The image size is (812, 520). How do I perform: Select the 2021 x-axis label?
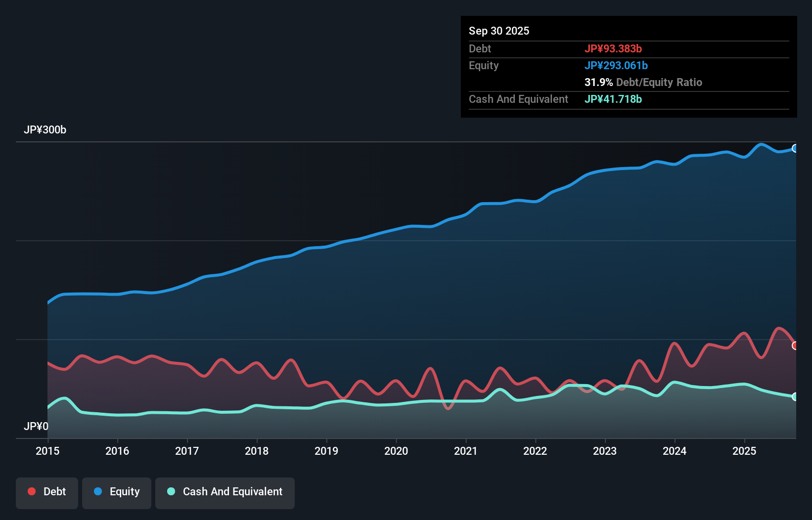click(x=466, y=451)
